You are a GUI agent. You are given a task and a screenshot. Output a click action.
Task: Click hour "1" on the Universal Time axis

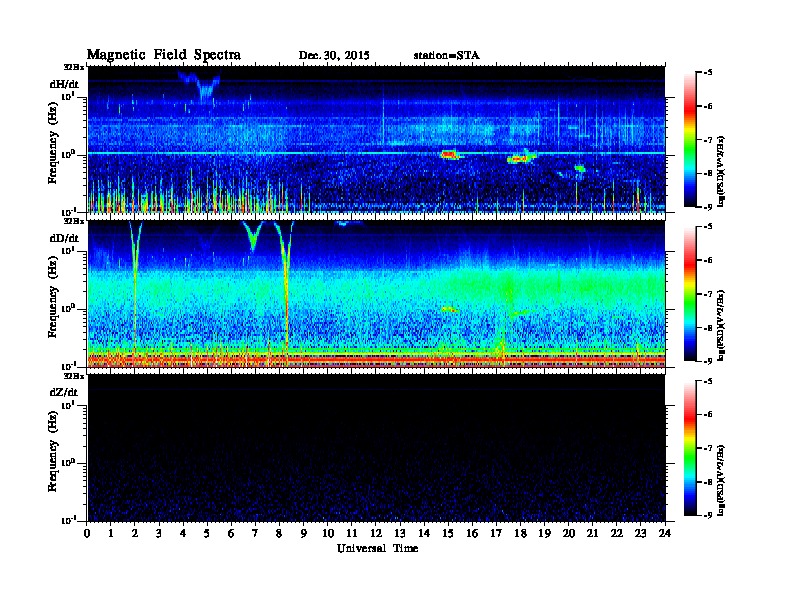click(111, 533)
